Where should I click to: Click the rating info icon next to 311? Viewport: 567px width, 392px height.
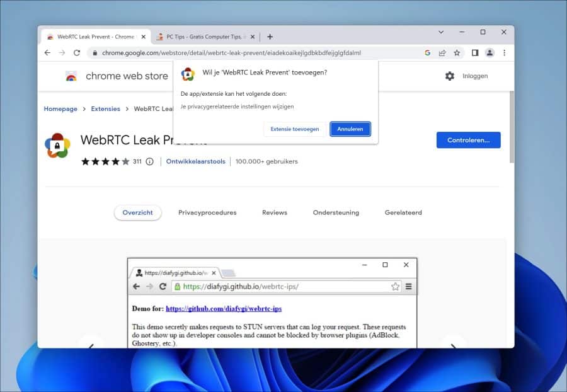point(149,161)
